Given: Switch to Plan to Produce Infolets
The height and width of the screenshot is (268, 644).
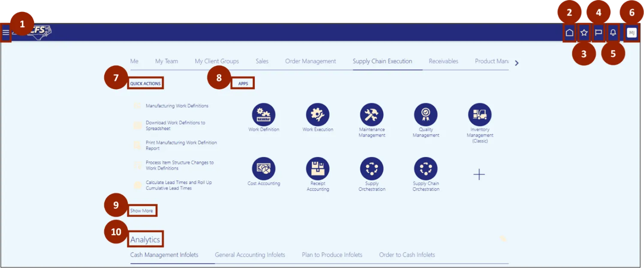Looking at the screenshot, I should tap(332, 255).
